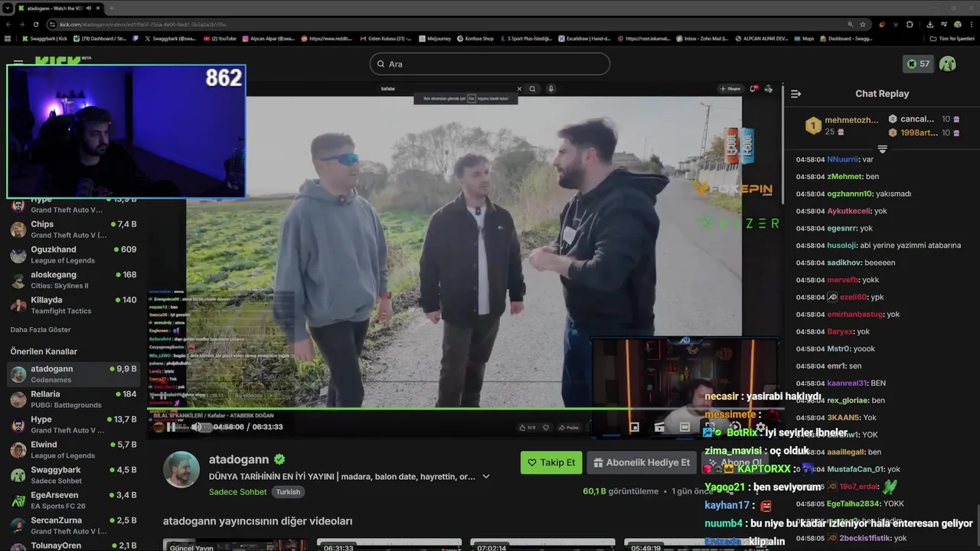The height and width of the screenshot is (551, 980).
Task: Open a new browser tab with plus
Action: click(x=111, y=8)
